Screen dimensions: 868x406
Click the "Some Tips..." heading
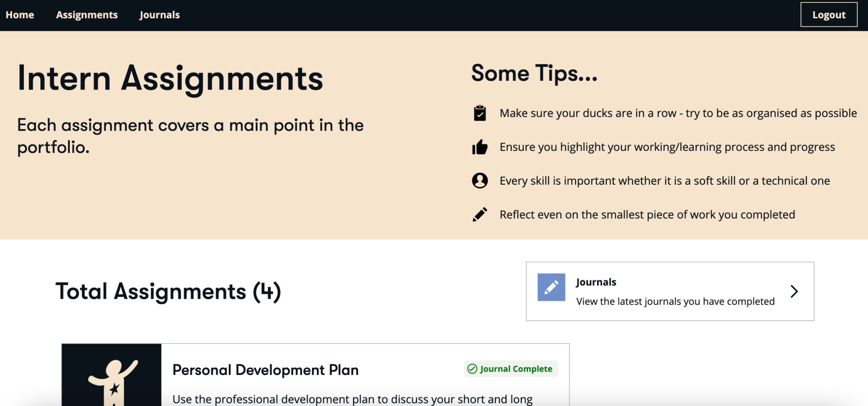534,73
